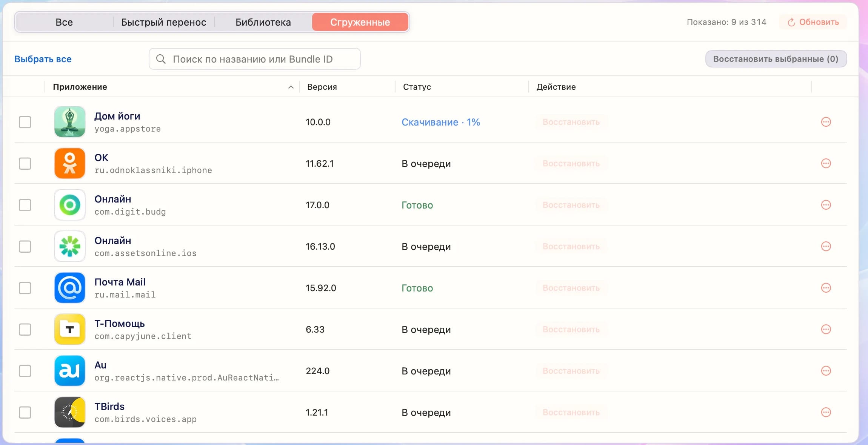This screenshot has height=445, width=868.
Task: Click the Т-Помощь yellow app icon
Action: (70, 329)
